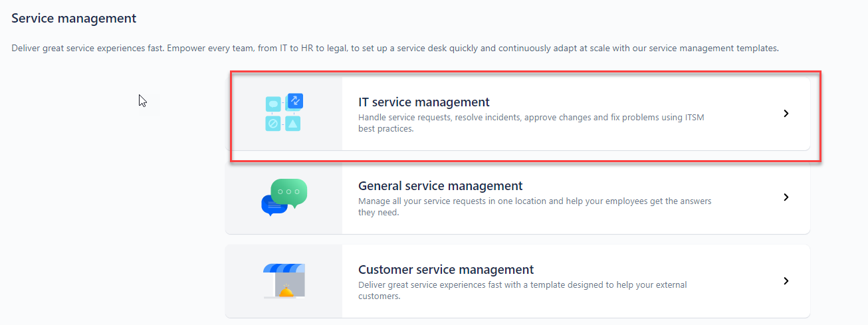Click the blue chat bubble icon

point(273,205)
